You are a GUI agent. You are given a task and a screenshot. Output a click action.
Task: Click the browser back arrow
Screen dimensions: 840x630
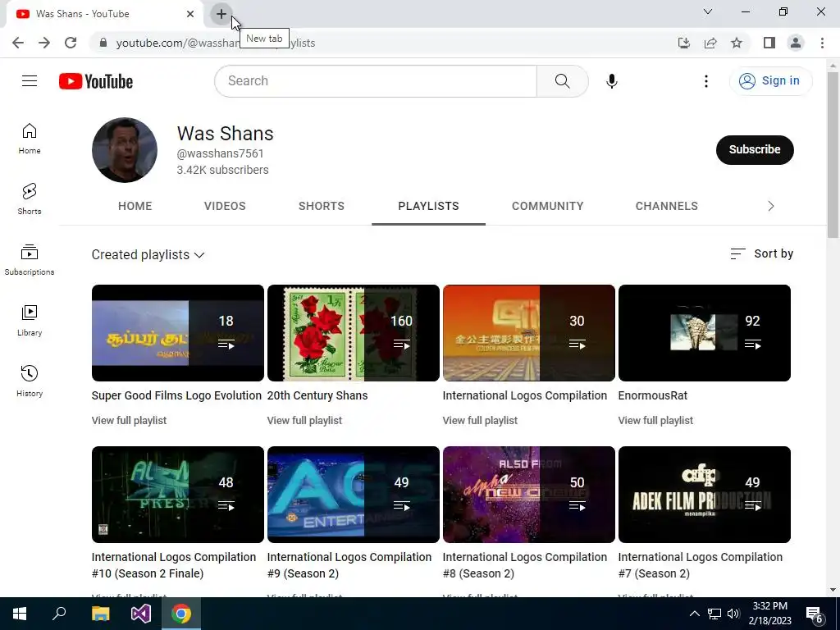(x=18, y=43)
